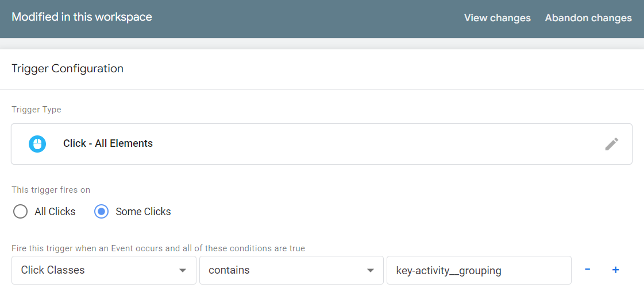
Task: Click the arrow beside Click Classes
Action: pos(183,270)
